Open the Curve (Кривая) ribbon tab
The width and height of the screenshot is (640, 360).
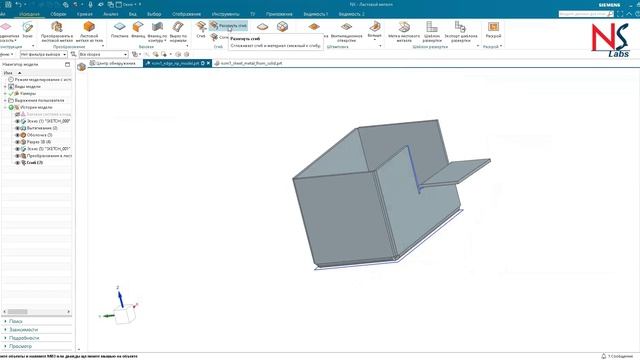click(84, 14)
